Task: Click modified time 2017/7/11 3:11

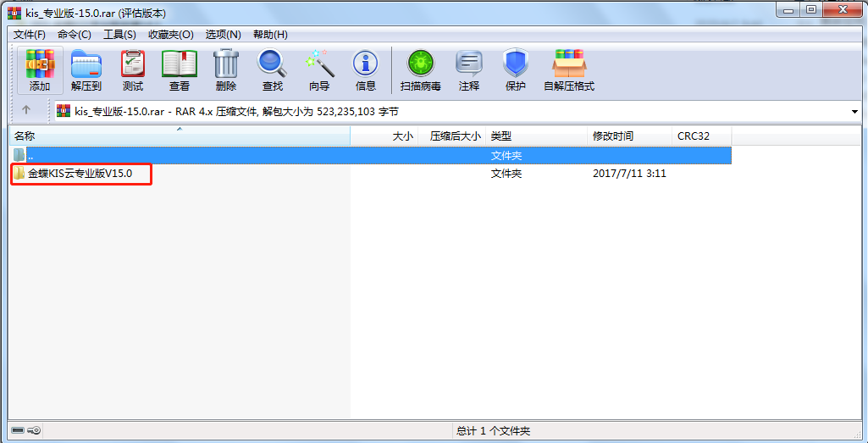Action: tap(629, 174)
